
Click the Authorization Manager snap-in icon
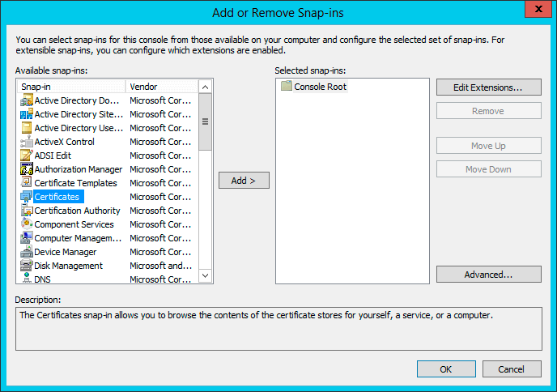pos(27,169)
